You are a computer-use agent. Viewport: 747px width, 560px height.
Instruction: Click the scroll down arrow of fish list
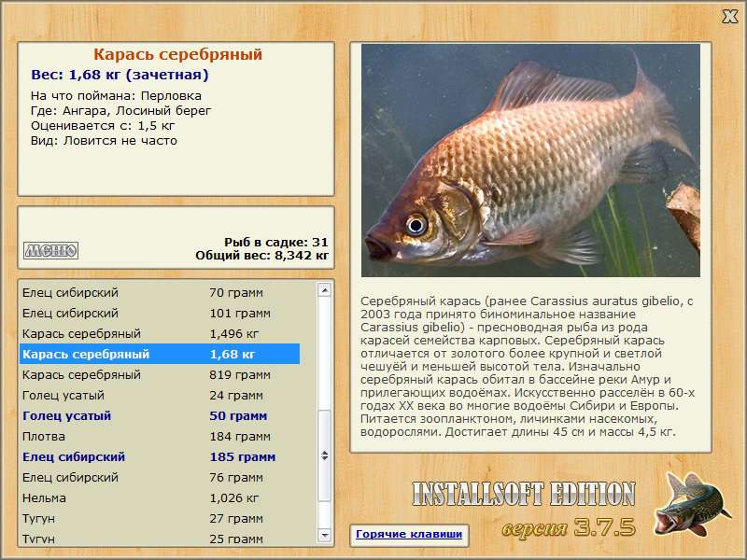coord(324,535)
